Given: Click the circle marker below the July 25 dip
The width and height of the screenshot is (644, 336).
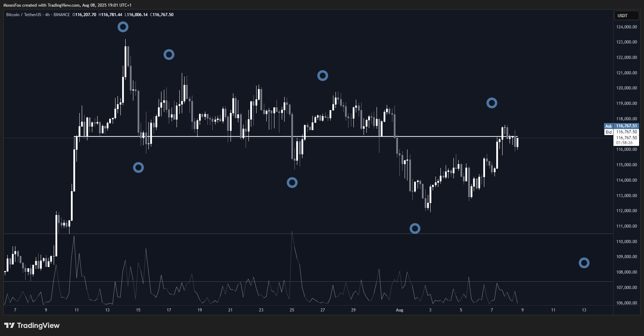Looking at the screenshot, I should tap(292, 182).
